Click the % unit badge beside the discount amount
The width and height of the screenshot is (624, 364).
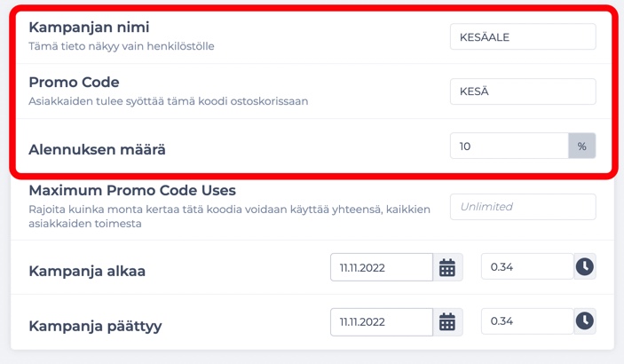581,146
